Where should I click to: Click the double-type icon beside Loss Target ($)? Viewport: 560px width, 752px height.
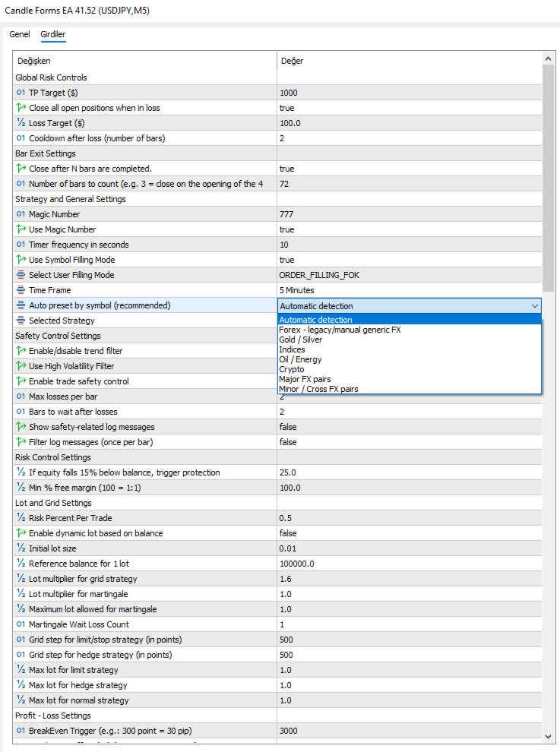21,123
